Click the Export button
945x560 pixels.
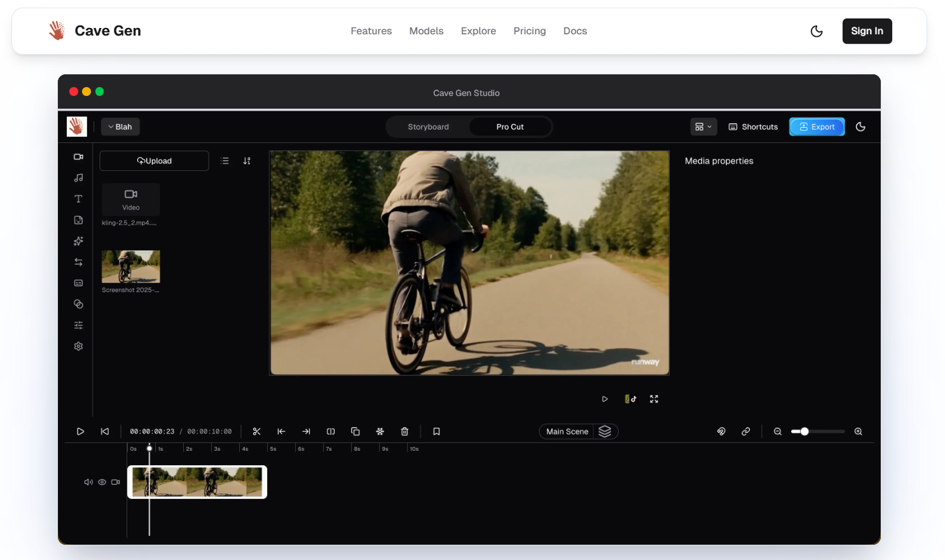click(x=817, y=127)
